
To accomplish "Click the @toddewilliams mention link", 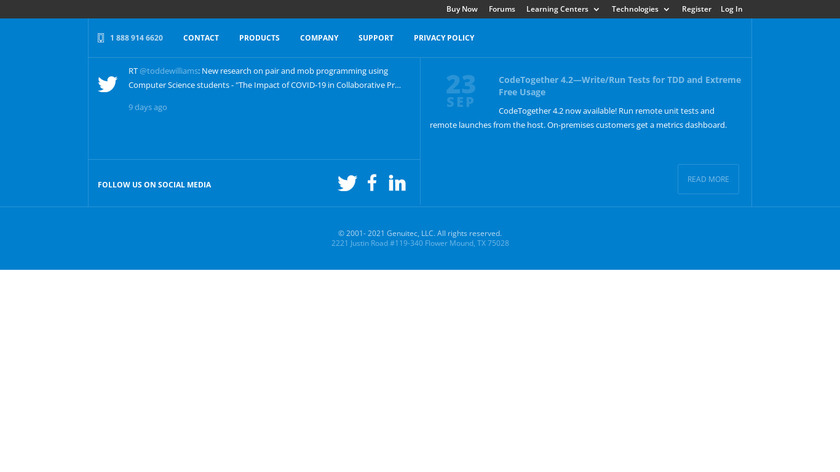I will 169,71.
